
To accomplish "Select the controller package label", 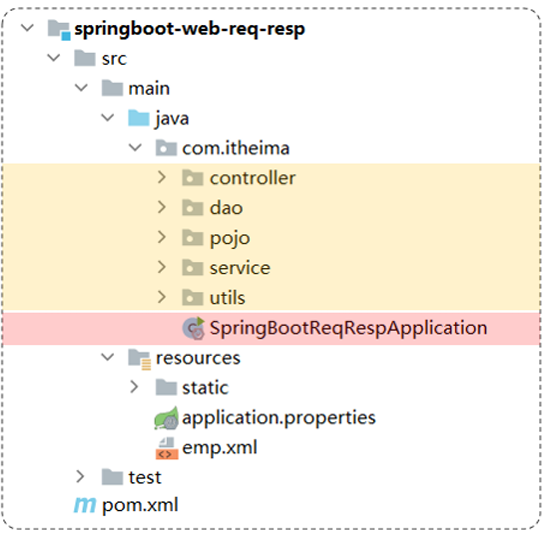I will (253, 178).
